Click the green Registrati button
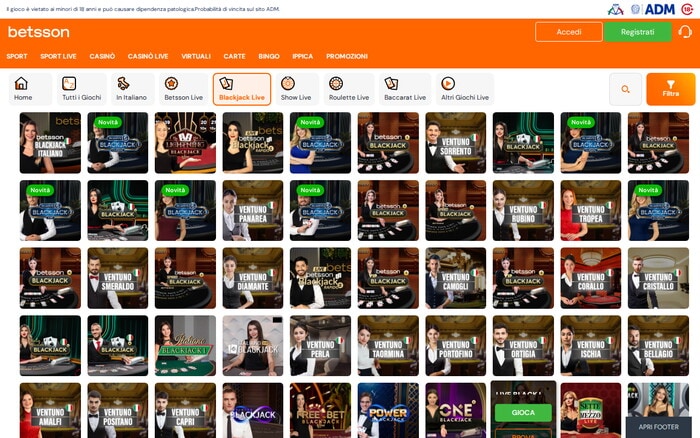Image resolution: width=700 pixels, height=438 pixels. (x=637, y=32)
